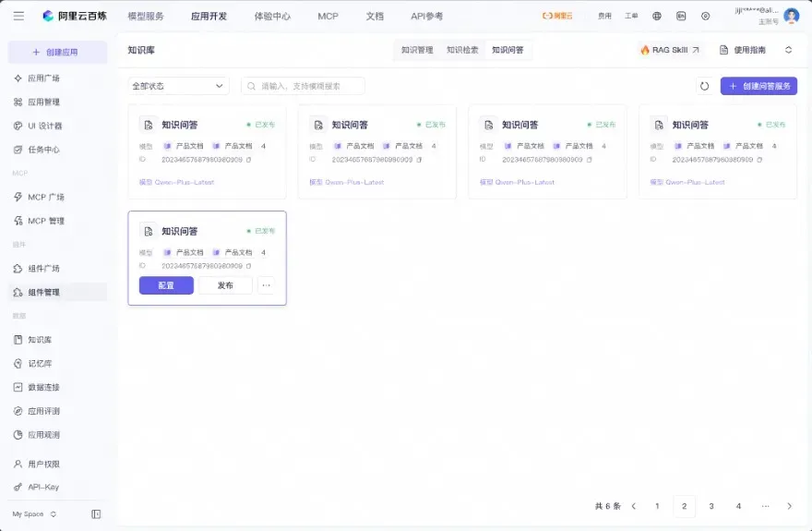Click the fuzzy search input field

[x=303, y=86]
